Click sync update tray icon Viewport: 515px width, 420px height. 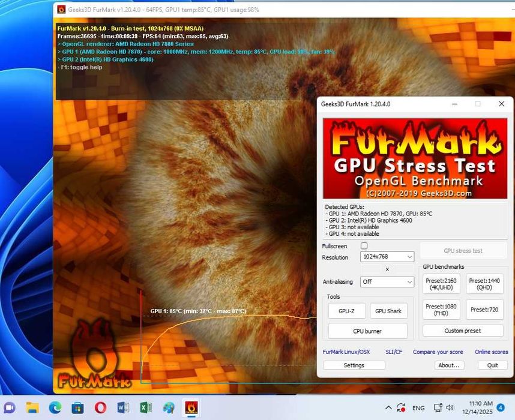[401, 408]
